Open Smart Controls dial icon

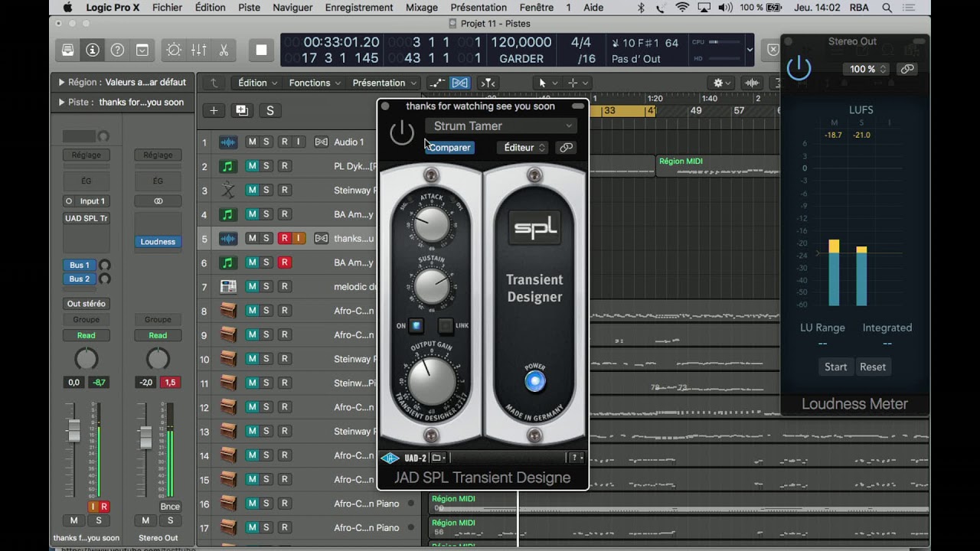point(174,51)
